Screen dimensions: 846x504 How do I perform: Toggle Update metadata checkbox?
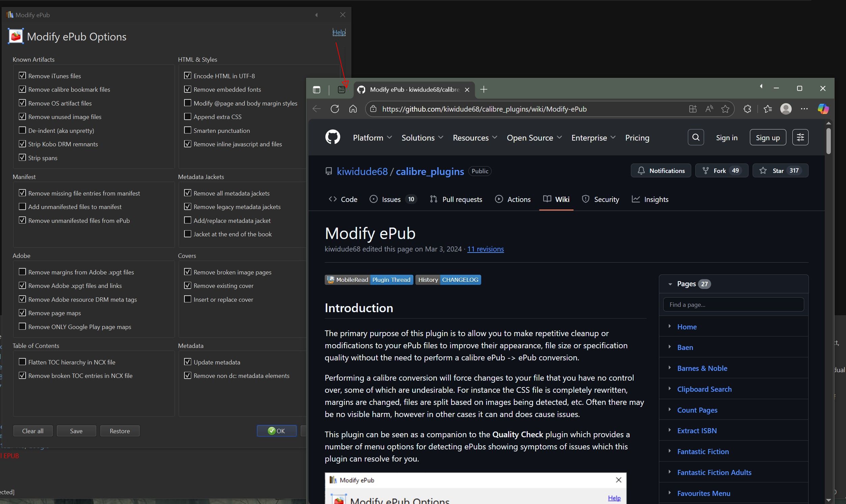tap(187, 362)
